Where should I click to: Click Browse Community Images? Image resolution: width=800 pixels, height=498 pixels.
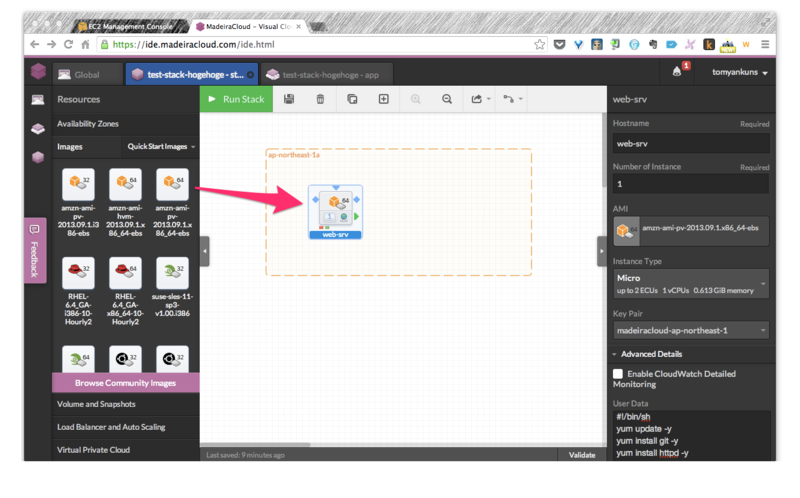126,383
